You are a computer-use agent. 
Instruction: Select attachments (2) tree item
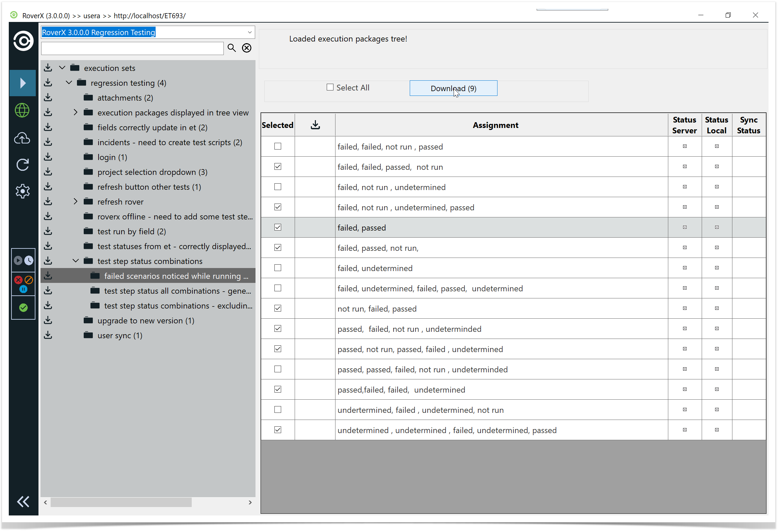pos(125,98)
